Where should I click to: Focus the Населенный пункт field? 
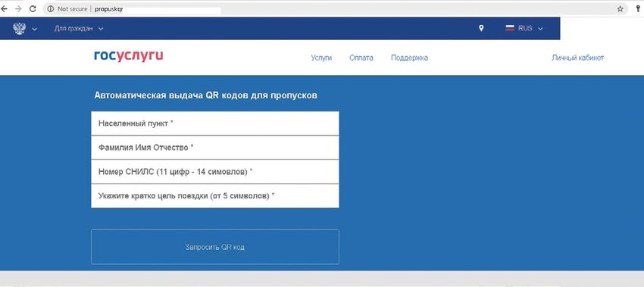pos(215,123)
